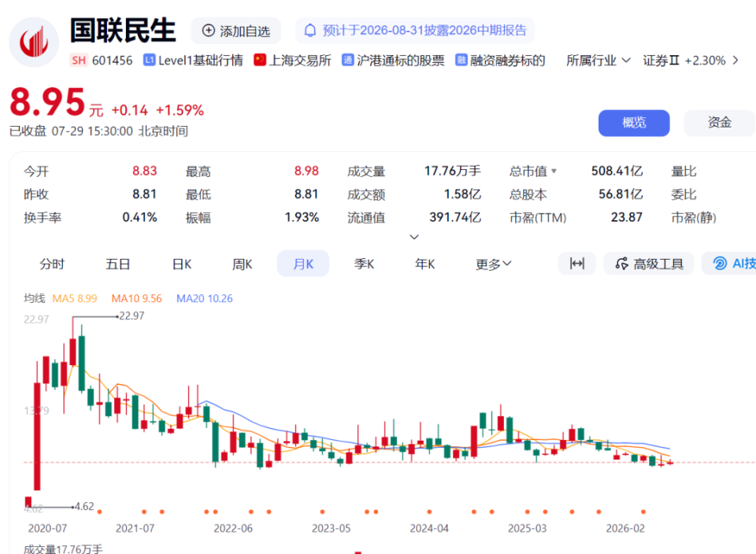
Task: Click the SH market badge
Action: pyautogui.click(x=79, y=61)
